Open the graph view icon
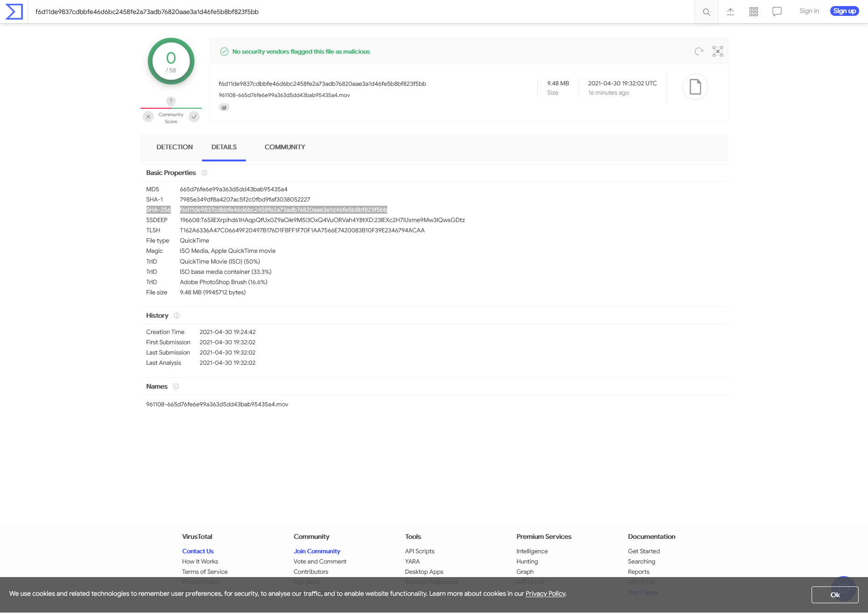868x613 pixels. click(x=718, y=51)
